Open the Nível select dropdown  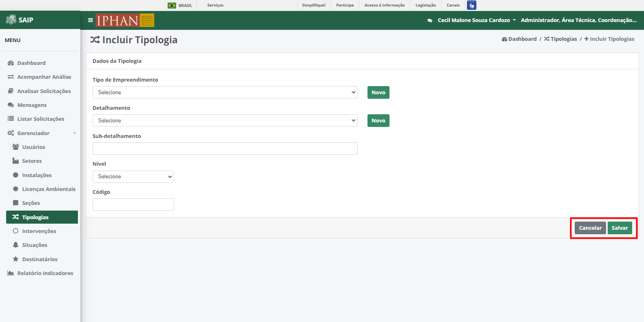pos(133,177)
